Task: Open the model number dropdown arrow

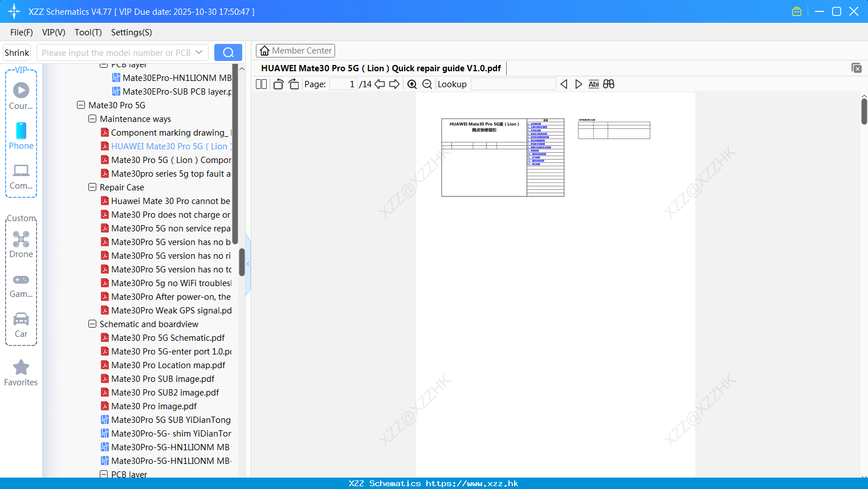Action: click(x=199, y=52)
